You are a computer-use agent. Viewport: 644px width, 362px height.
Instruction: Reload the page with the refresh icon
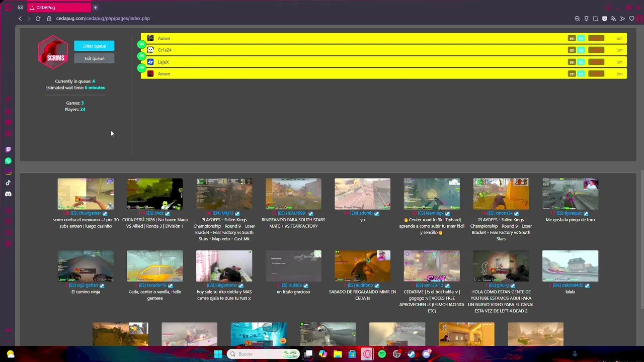click(38, 19)
